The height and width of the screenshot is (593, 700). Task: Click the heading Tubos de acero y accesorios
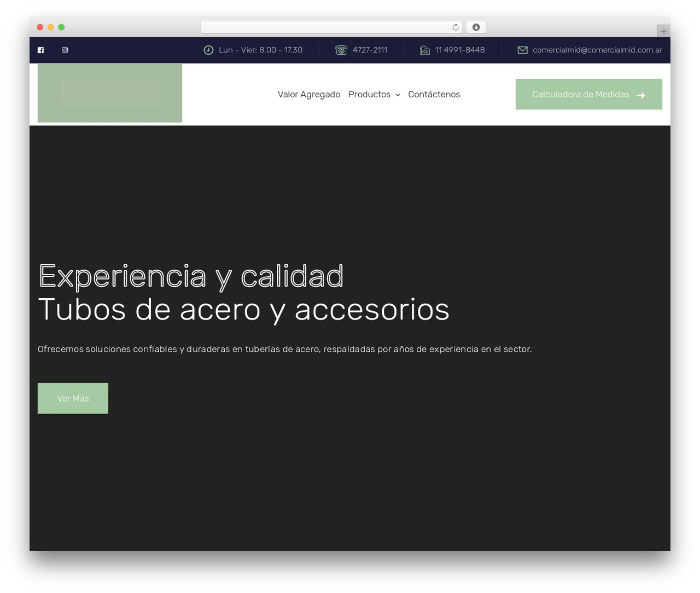point(244,309)
